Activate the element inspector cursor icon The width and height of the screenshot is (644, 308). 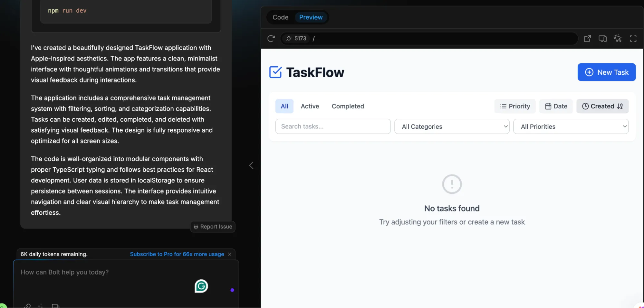(x=618, y=39)
